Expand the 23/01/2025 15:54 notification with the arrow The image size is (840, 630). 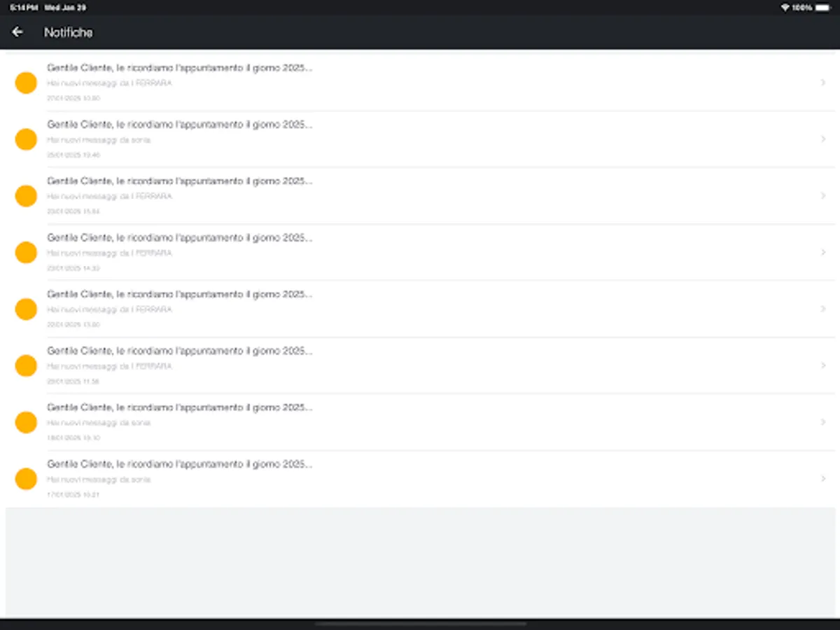pyautogui.click(x=823, y=196)
